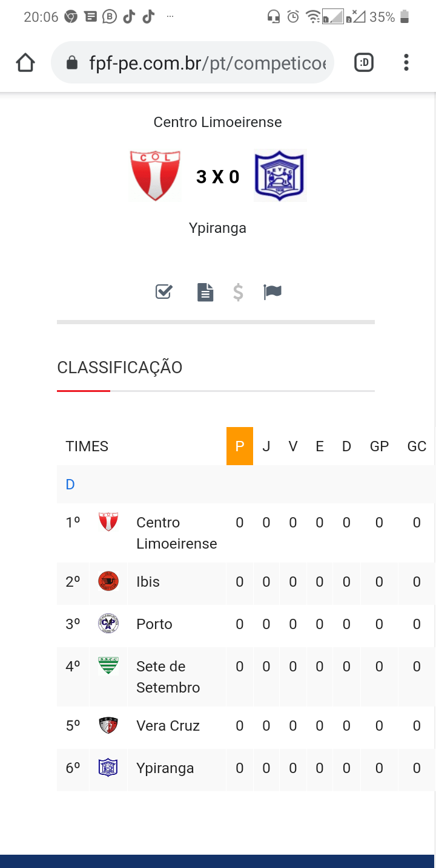Tap the Chrome home icon
This screenshot has height=868, width=436.
[x=25, y=63]
